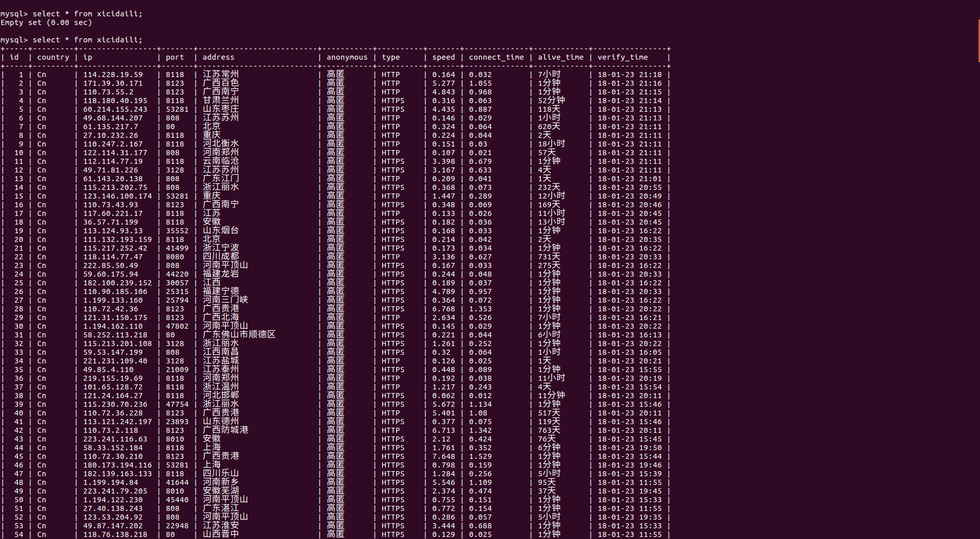Click the terminal scrollbar thumb
This screenshot has height=539, width=980.
click(978, 41)
